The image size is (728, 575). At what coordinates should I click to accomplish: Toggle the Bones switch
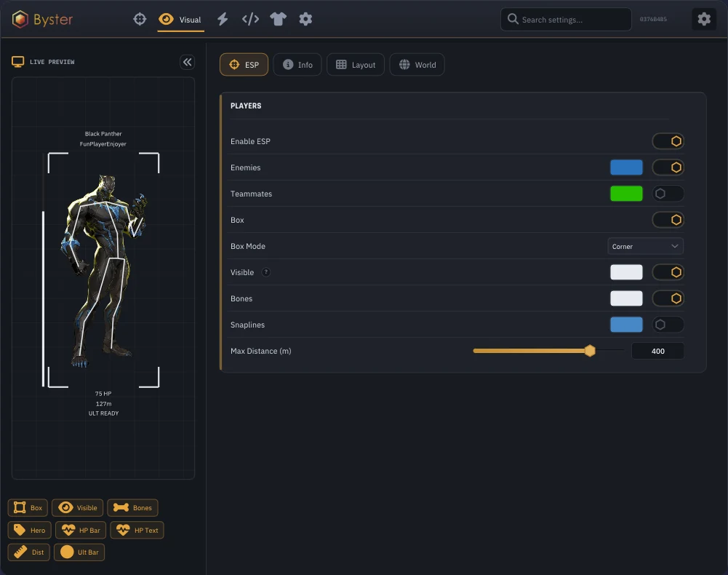(x=668, y=298)
